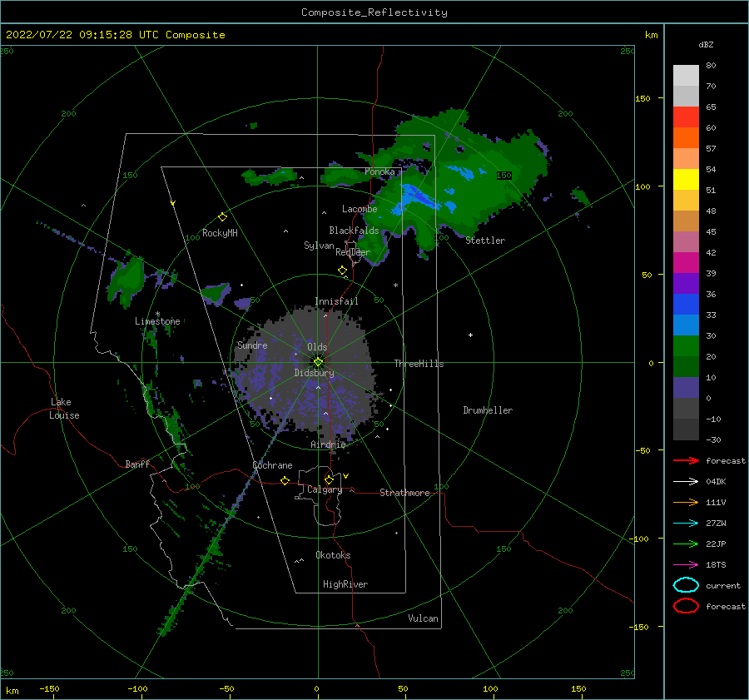Click the Limestone label
This screenshot has width=749, height=700.
tap(157, 321)
